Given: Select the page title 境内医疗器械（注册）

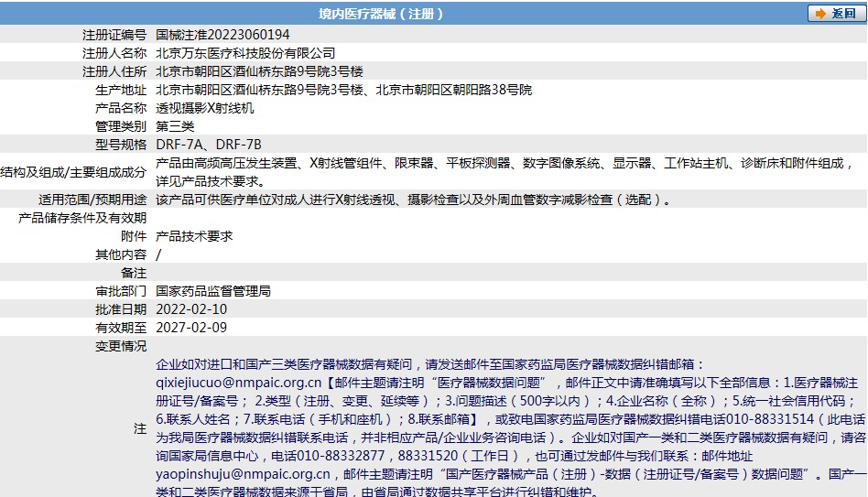Looking at the screenshot, I should [381, 14].
